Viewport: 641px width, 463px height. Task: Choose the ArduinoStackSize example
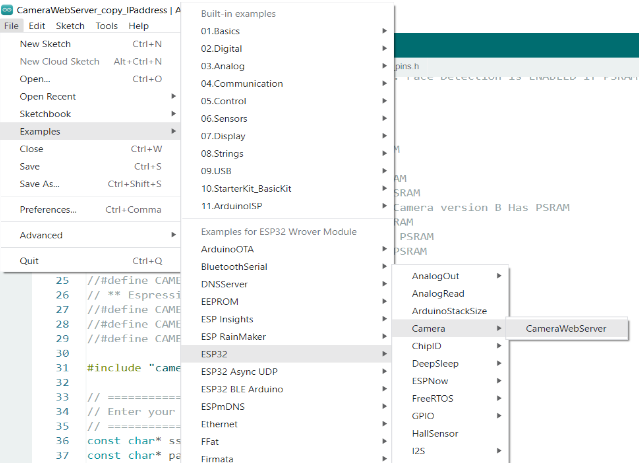click(449, 311)
